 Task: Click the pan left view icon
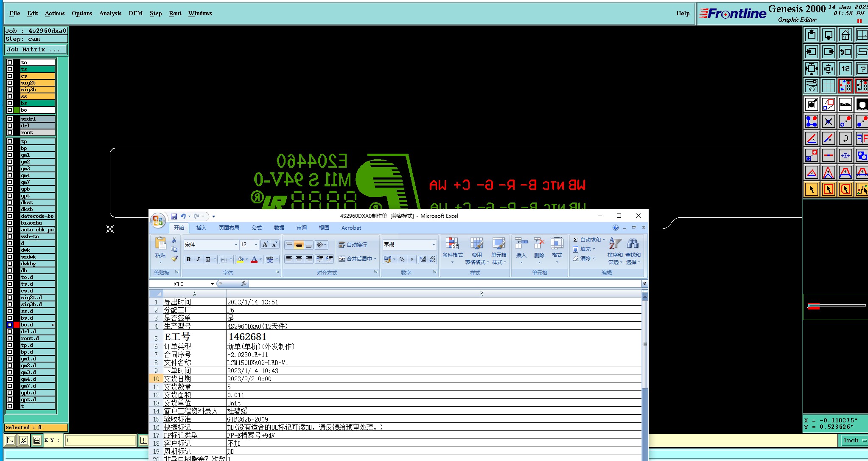tap(812, 52)
